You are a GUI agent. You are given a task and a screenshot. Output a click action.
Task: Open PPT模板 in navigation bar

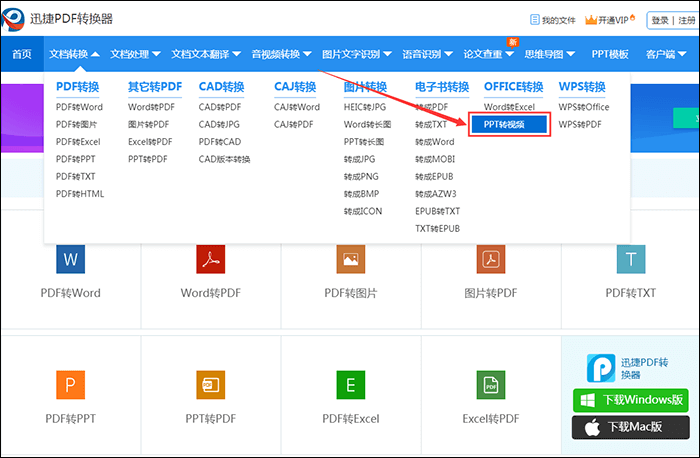(x=610, y=54)
